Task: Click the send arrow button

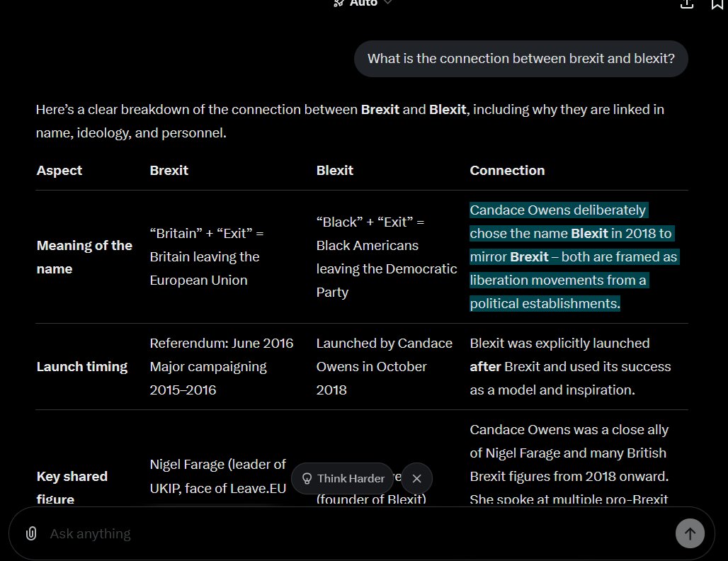Action: point(690,533)
